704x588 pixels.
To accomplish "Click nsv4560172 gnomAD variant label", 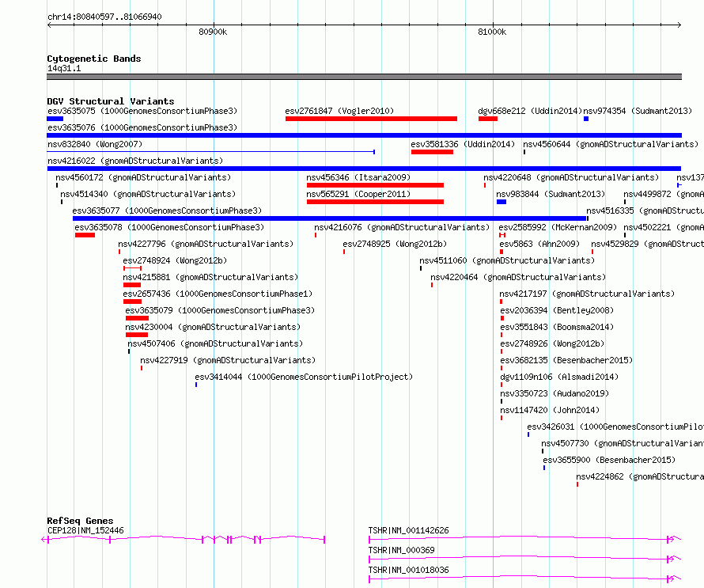I will point(143,177).
